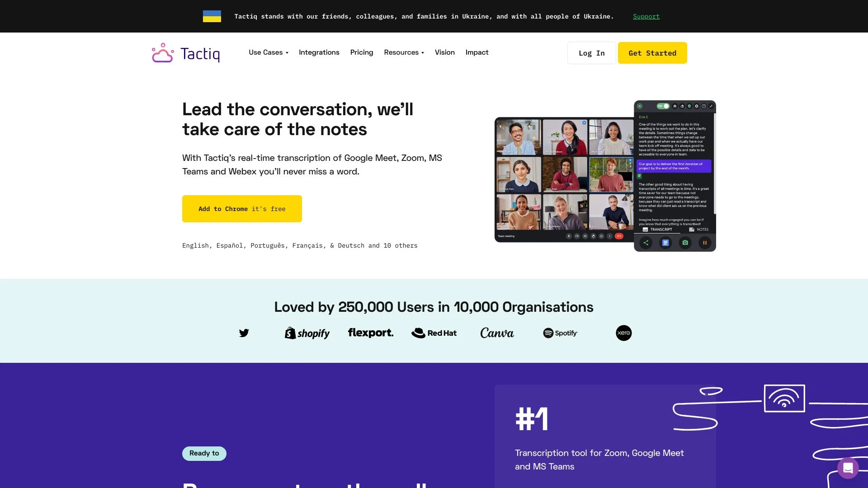Click the pause icon in transcript panel

coord(705,243)
